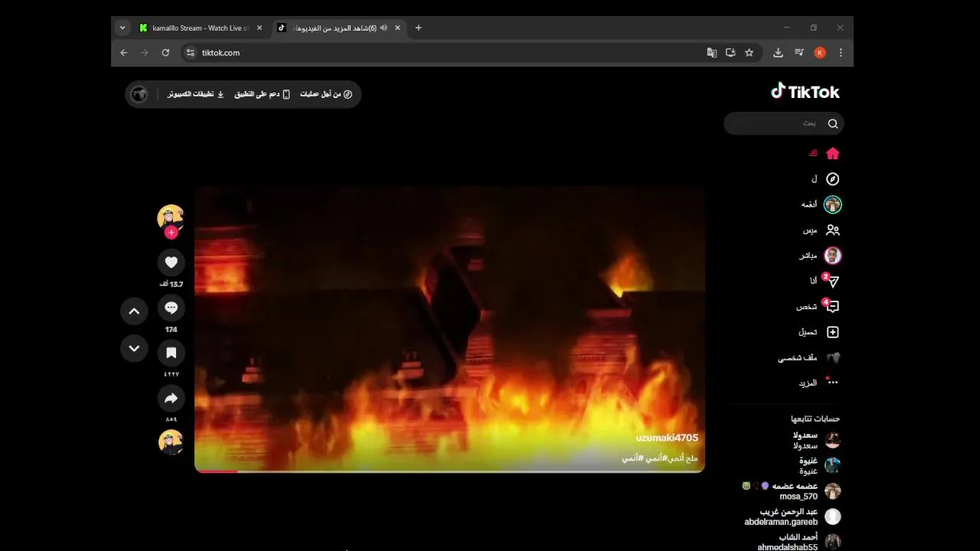This screenshot has height=551, width=980.
Task: Open the uzumaki4705 username on the video
Action: (x=667, y=438)
